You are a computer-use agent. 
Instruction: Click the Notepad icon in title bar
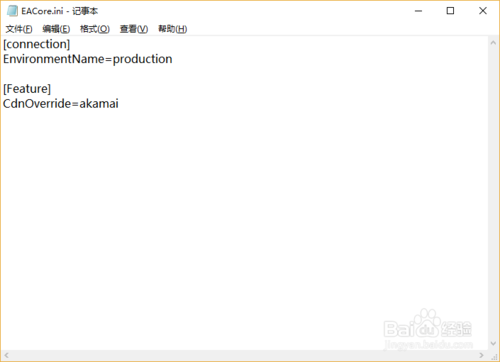click(12, 11)
